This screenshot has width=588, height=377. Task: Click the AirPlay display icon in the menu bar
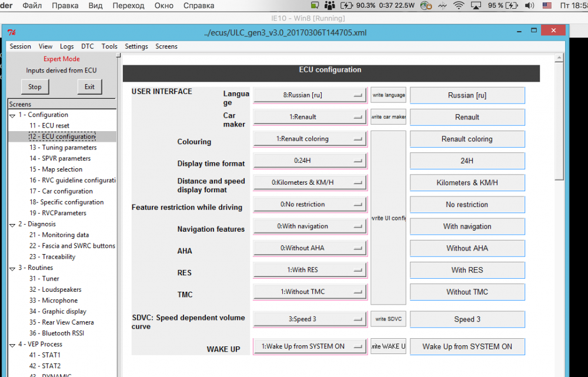476,6
